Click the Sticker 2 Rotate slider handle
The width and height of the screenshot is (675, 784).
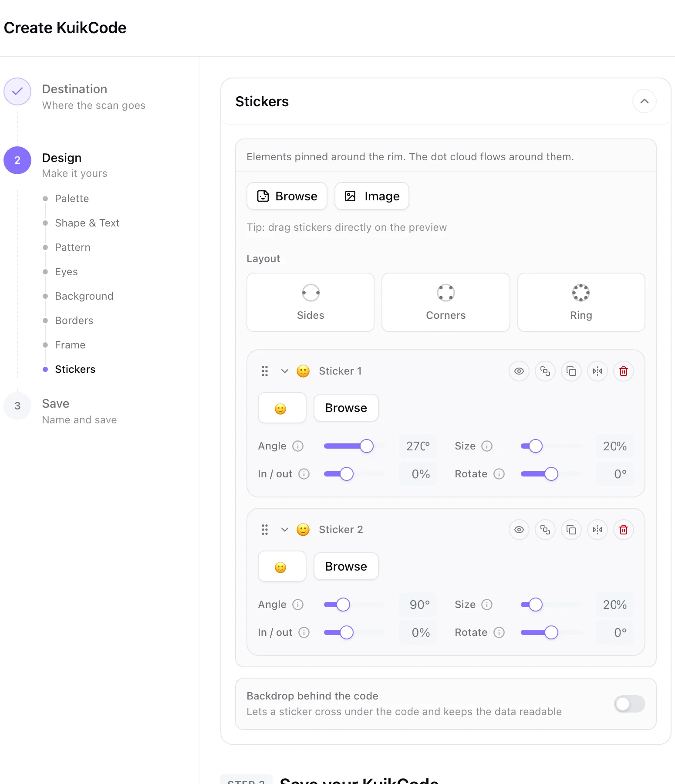(x=551, y=632)
